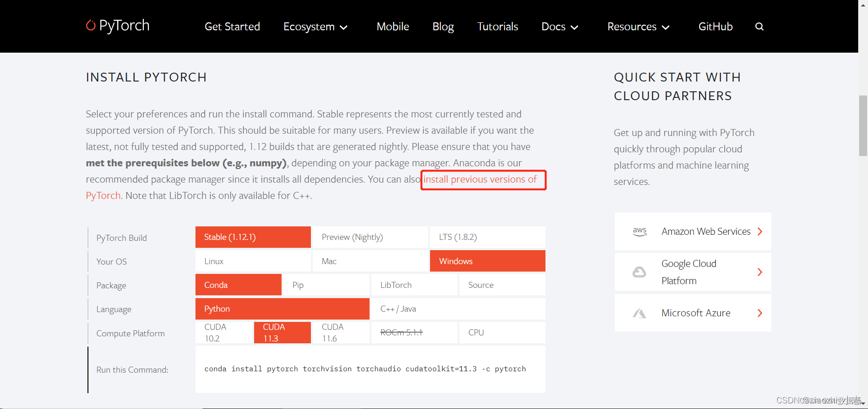
Task: Click 'Compute Platform' row label
Action: tap(130, 334)
